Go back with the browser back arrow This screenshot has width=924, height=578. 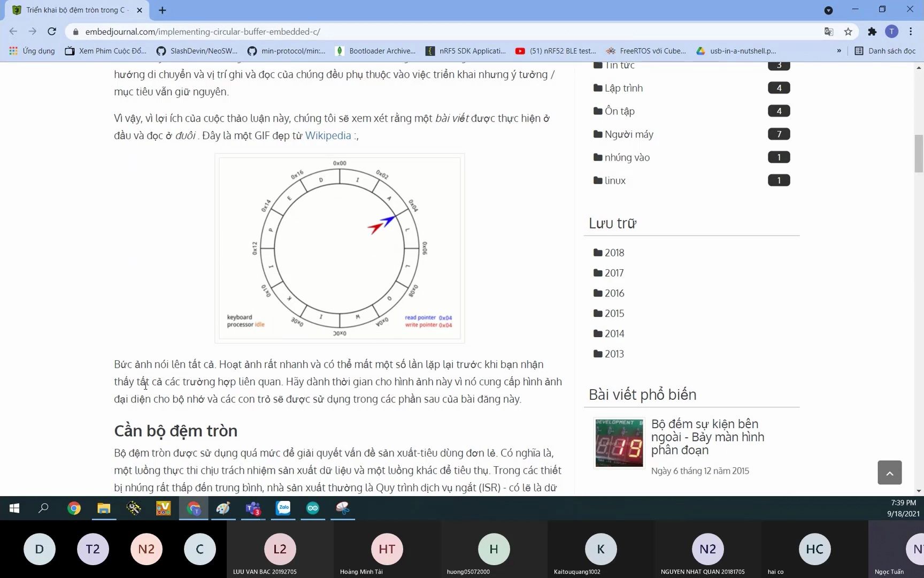(13, 32)
